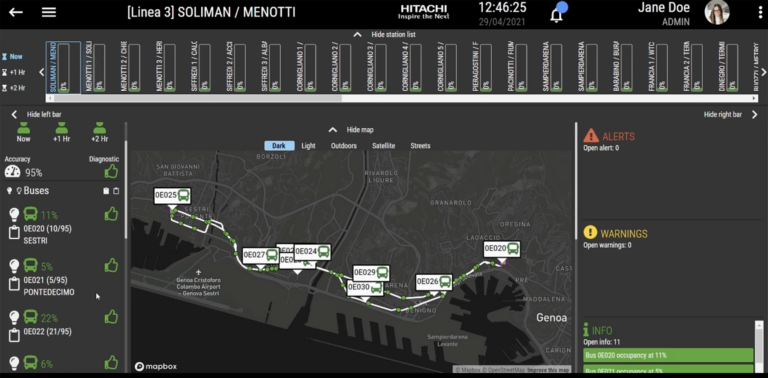Click the ALERTS warning triangle icon

(x=591, y=136)
